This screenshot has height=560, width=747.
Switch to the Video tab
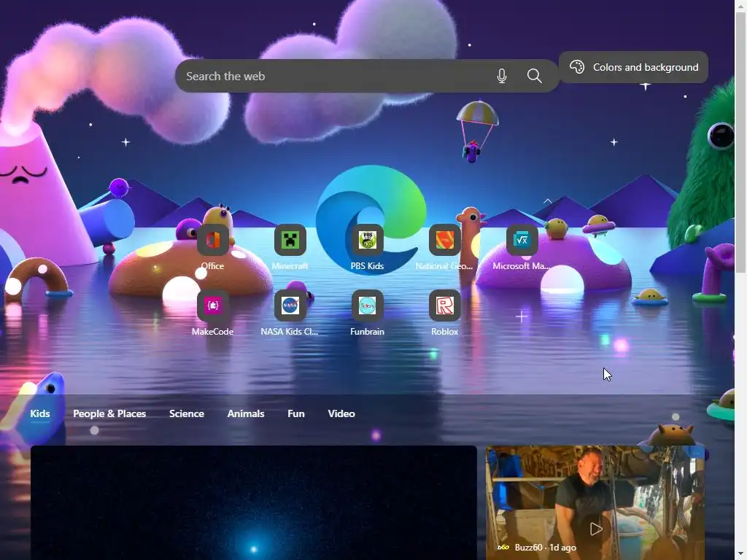point(341,413)
